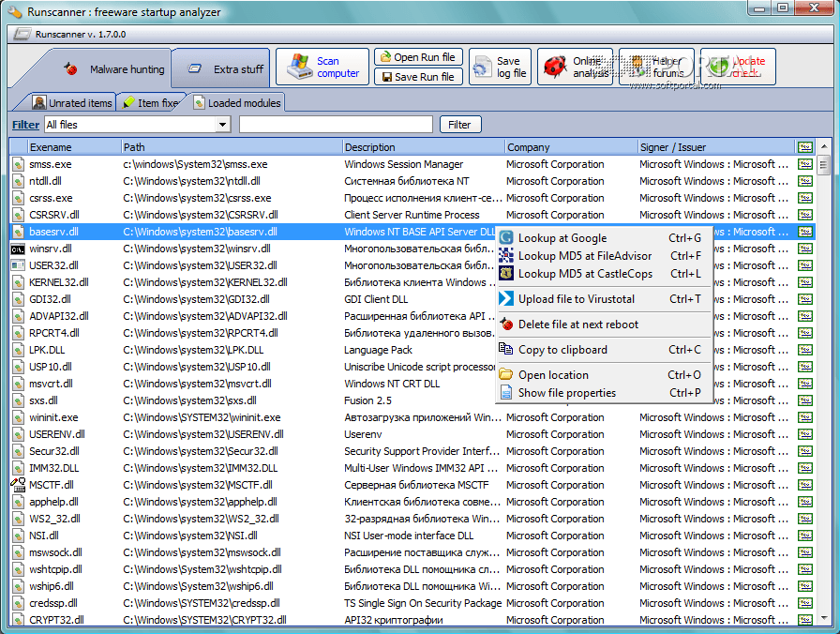Viewport: 840px width, 634px height.
Task: Open Online analysis
Action: (575, 67)
